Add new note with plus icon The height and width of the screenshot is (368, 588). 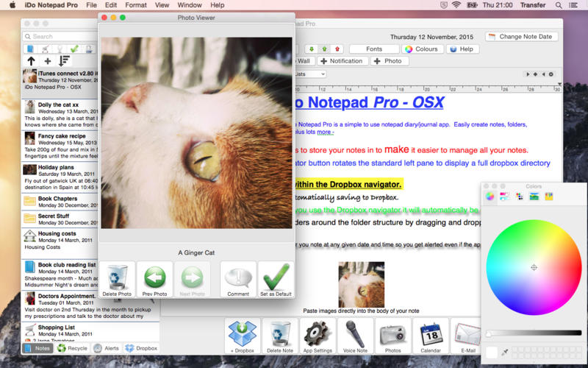tap(48, 61)
